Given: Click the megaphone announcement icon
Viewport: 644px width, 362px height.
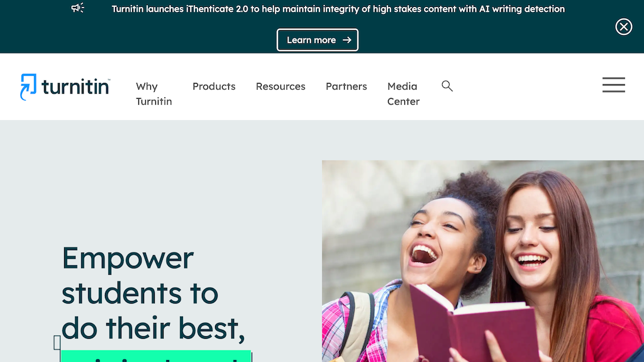Looking at the screenshot, I should pyautogui.click(x=77, y=8).
